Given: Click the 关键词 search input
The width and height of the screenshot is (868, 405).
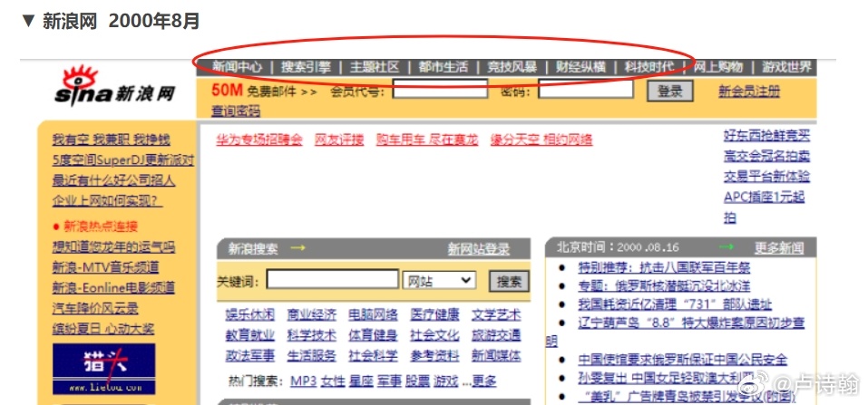Looking at the screenshot, I should tap(333, 279).
